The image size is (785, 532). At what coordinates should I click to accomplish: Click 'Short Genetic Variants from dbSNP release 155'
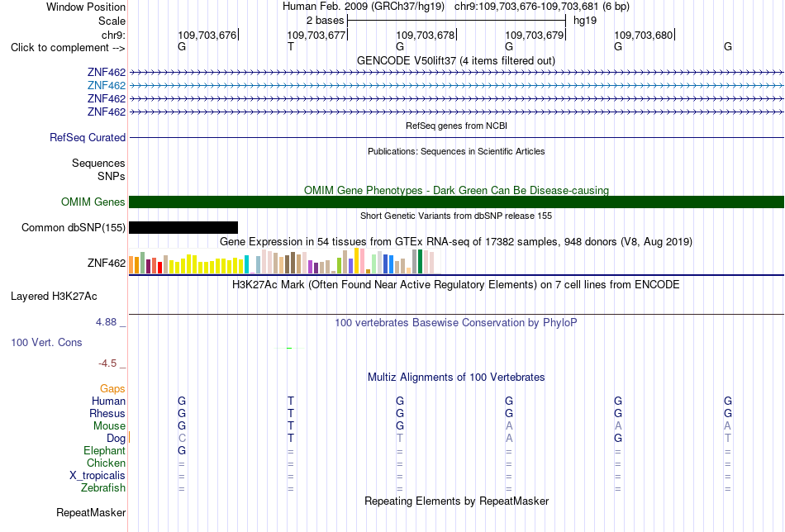click(456, 216)
